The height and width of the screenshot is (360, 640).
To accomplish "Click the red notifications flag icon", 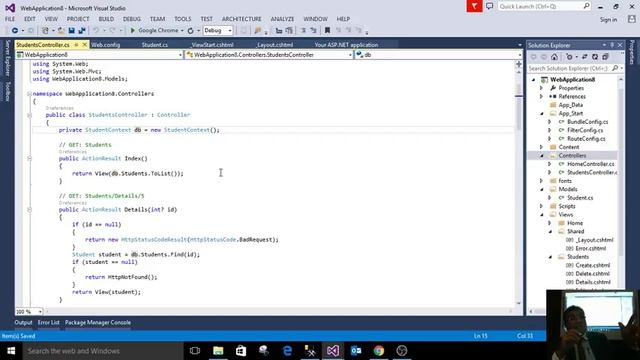I will [x=474, y=6].
